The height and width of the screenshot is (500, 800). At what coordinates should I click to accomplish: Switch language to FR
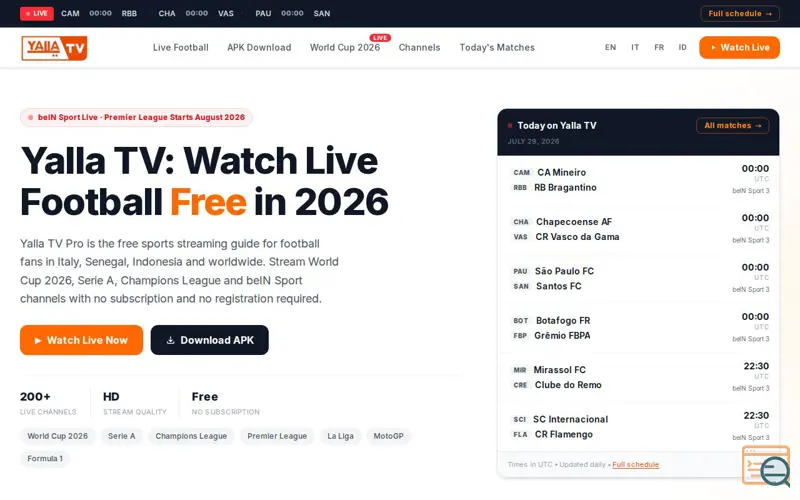[659, 47]
